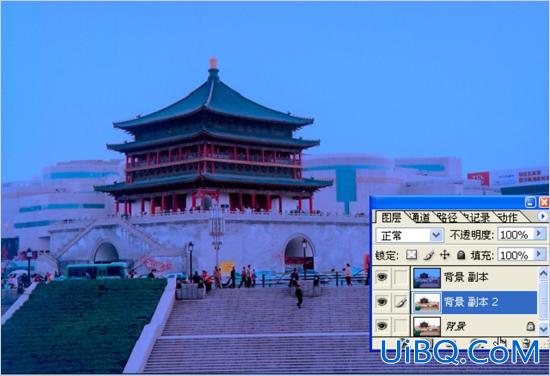Select 背景 副本 2 layer thumbnail
The image size is (550, 376).
click(427, 302)
